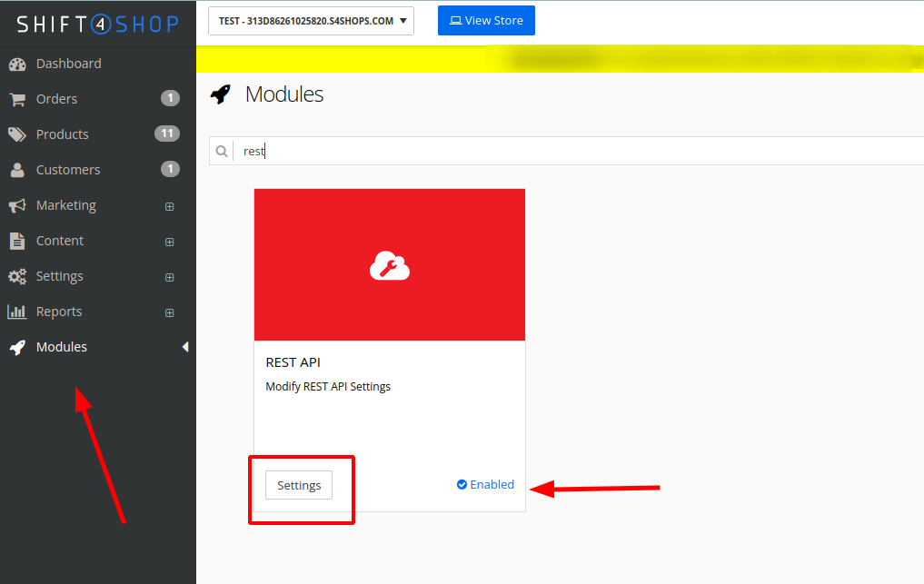The image size is (924, 584).
Task: Click the rocket icon beside Modules heading
Action: click(x=221, y=94)
